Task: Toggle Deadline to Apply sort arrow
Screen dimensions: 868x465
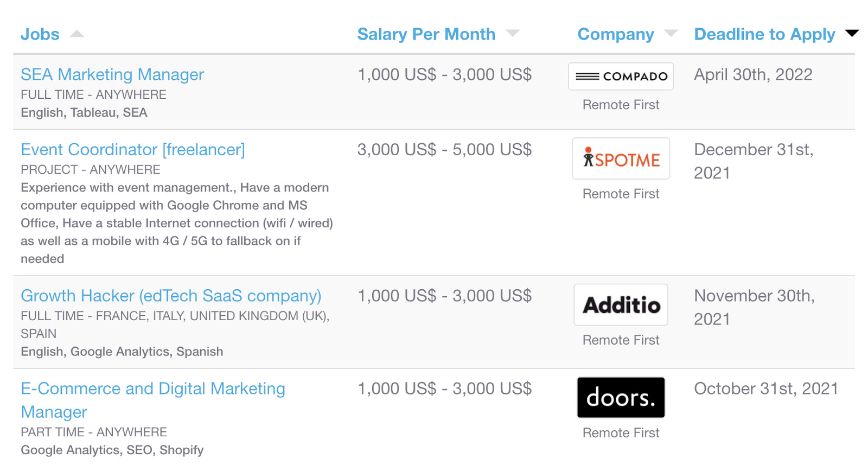Action: [x=852, y=34]
